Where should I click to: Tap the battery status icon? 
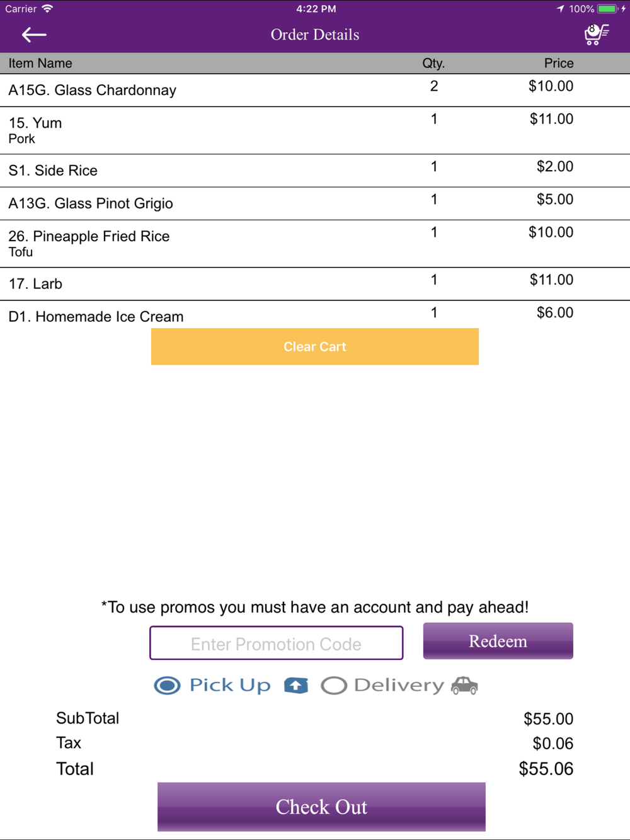[x=607, y=9]
